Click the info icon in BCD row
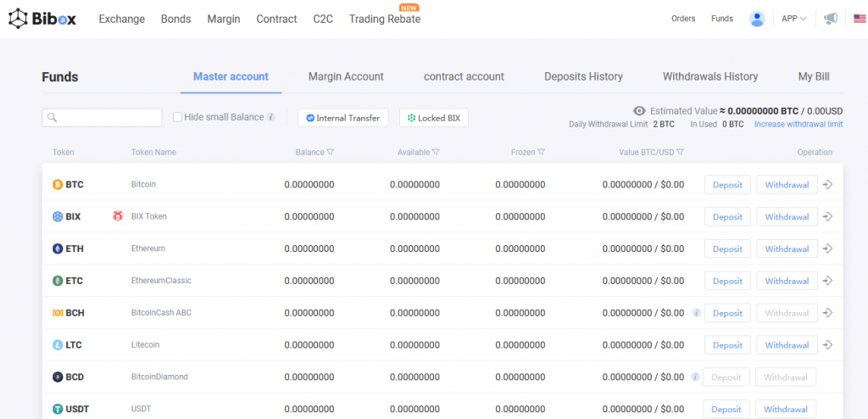Viewport: 868px width, 419px height. (x=696, y=377)
